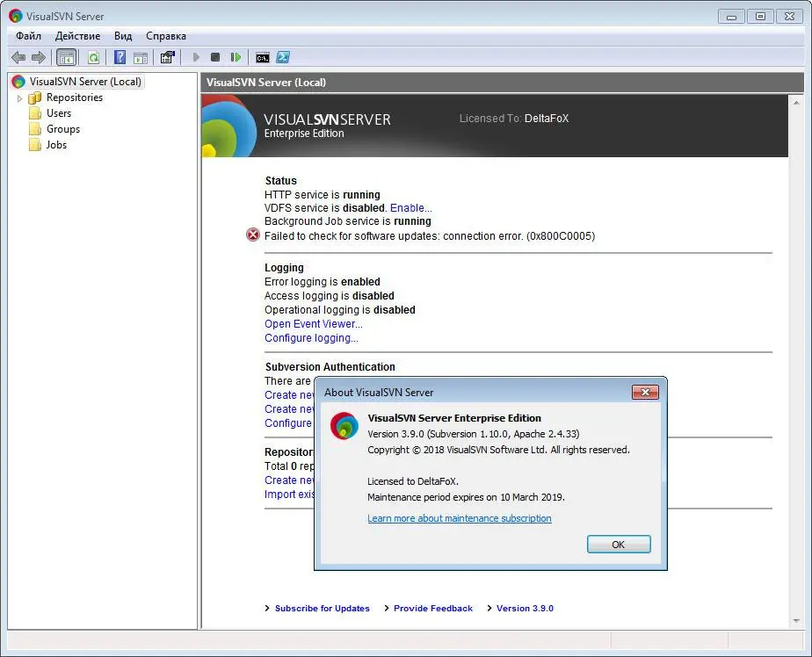Click the blue Help question mark icon

tap(120, 57)
